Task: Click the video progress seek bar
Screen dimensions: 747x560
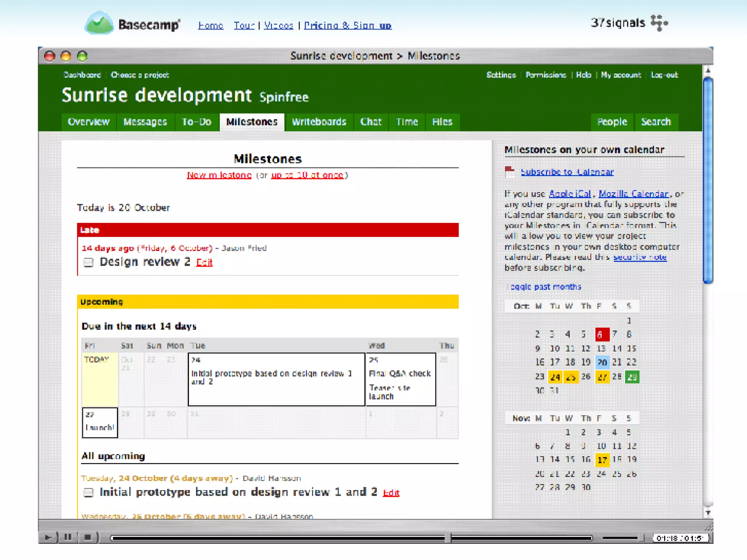Action: (x=277, y=538)
